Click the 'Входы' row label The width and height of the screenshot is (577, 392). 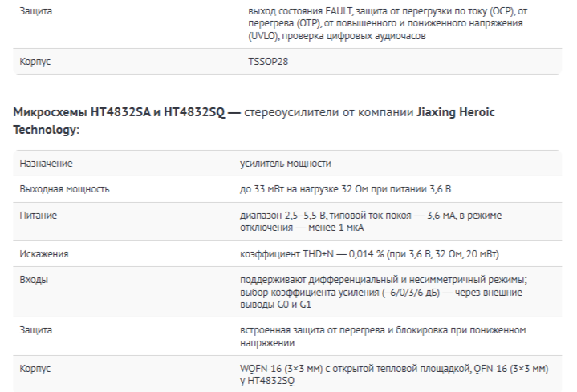click(x=34, y=280)
